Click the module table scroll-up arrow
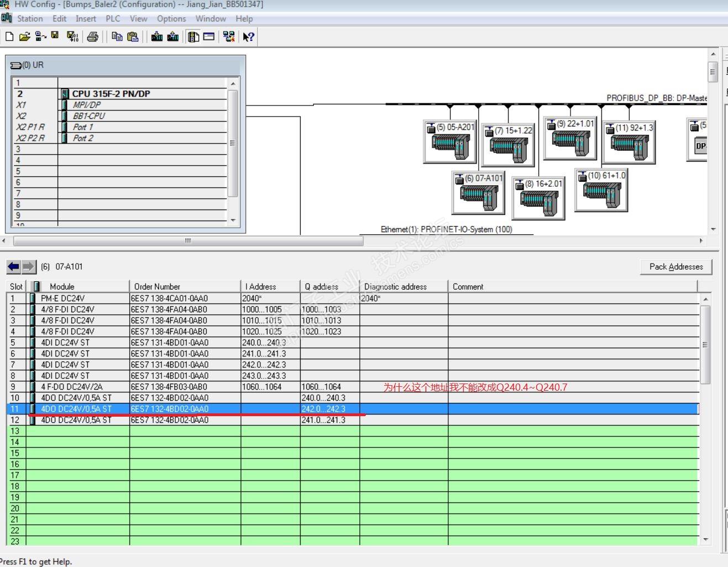The image size is (728, 567). [705, 299]
